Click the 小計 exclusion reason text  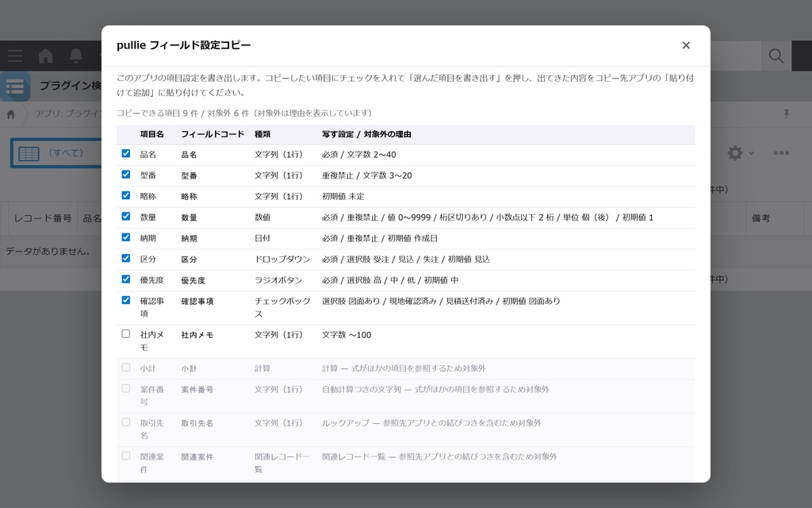pos(404,368)
